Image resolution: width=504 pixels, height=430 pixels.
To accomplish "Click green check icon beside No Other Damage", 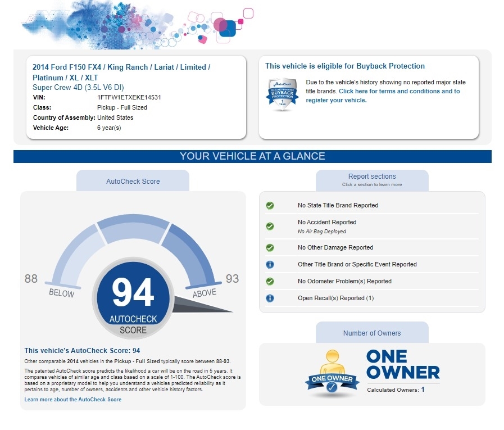I will point(270,248).
